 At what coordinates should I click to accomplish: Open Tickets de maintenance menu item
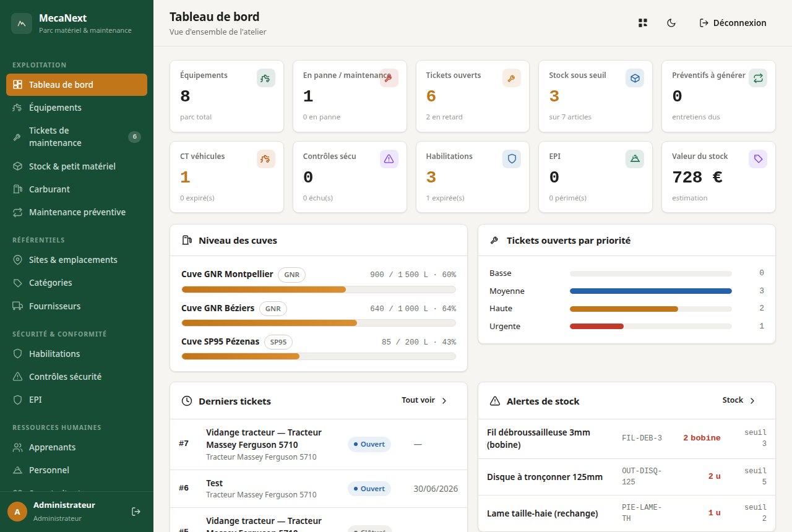77,137
